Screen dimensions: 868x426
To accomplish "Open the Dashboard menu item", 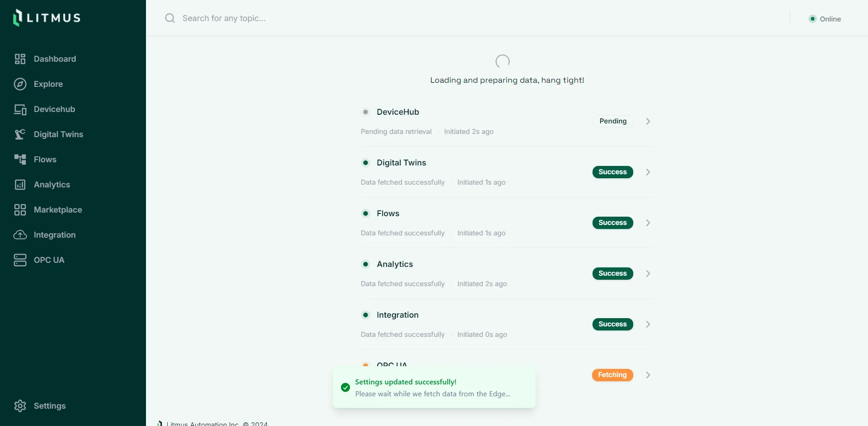I will (x=55, y=59).
